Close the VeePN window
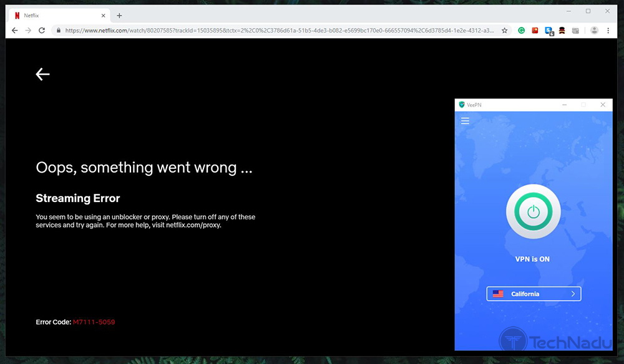This screenshot has height=364, width=624. pyautogui.click(x=603, y=105)
